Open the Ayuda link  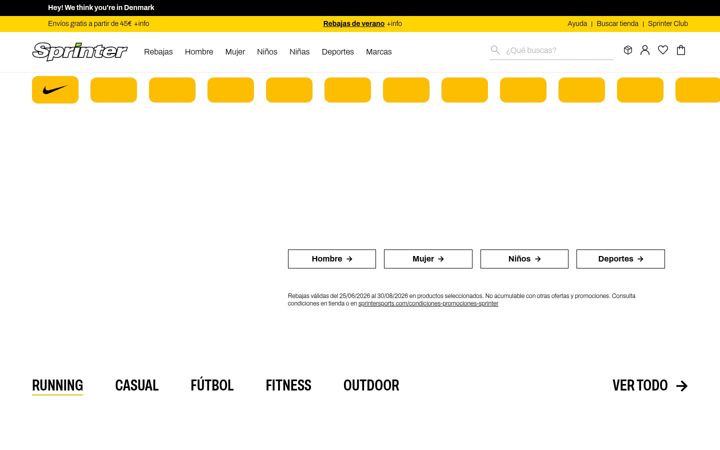tap(577, 23)
